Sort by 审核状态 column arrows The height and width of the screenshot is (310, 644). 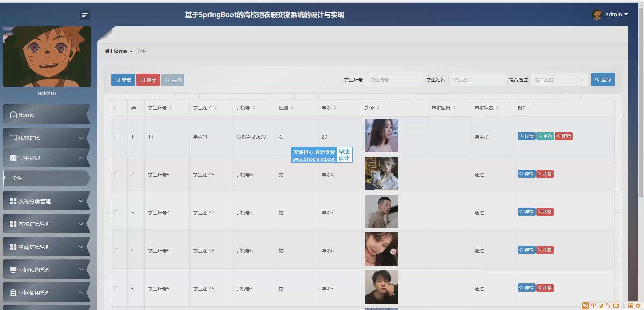(x=497, y=108)
